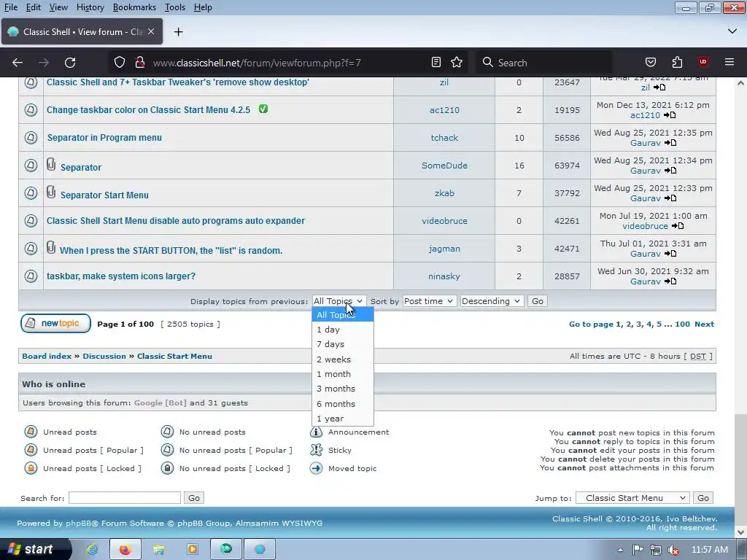Open the Bookmarks menu

coord(134,7)
